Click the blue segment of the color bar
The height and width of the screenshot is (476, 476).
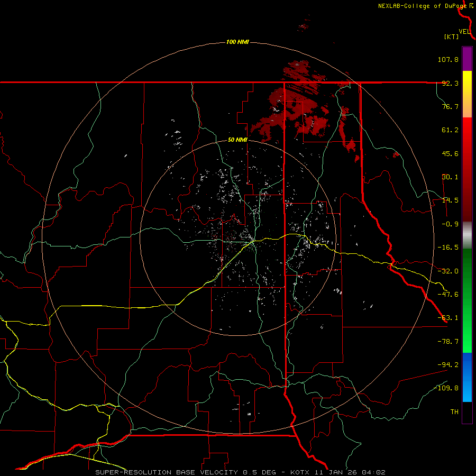467,377
